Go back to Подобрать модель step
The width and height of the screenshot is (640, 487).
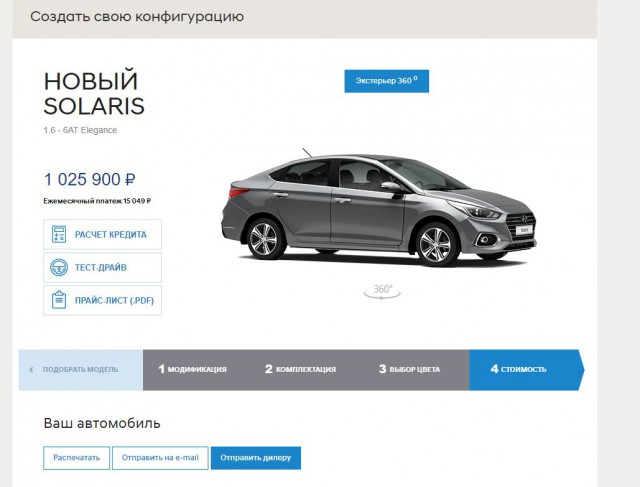(81, 370)
